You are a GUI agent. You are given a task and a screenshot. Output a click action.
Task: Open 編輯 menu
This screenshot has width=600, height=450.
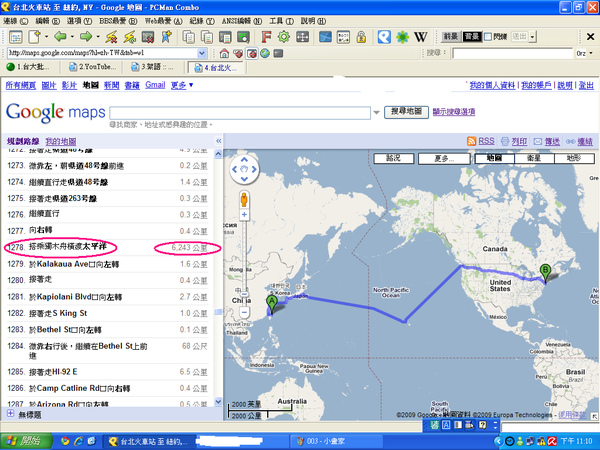(47, 21)
